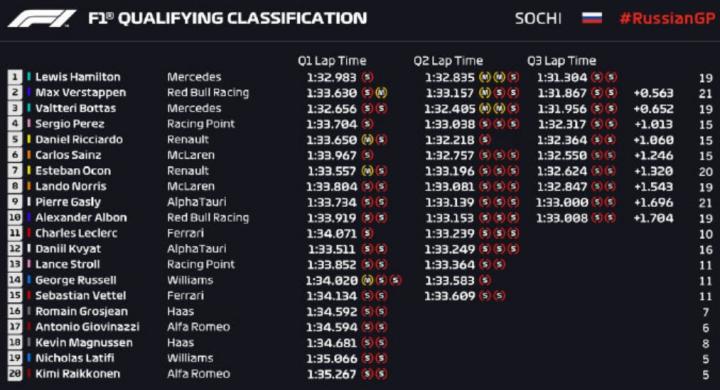Select the Q3 Lap Time column header
The height and width of the screenshot is (390, 720).
562,61
